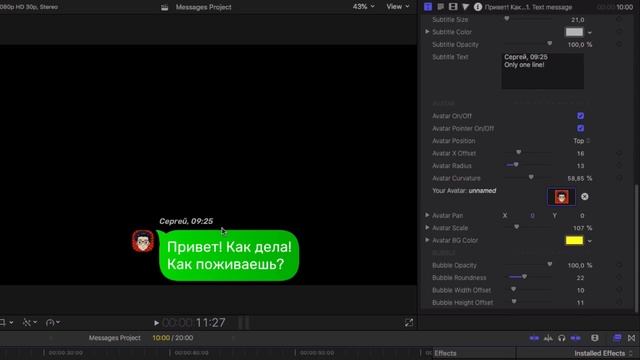
Task: Click the timeline ruler at 00:00:40:00
Action: [x=191, y=352]
